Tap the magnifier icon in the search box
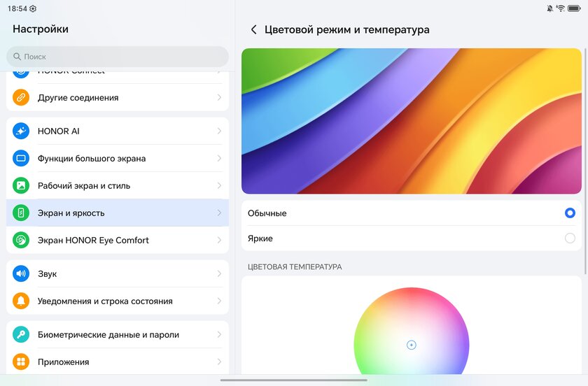The image size is (588, 386). click(x=17, y=57)
